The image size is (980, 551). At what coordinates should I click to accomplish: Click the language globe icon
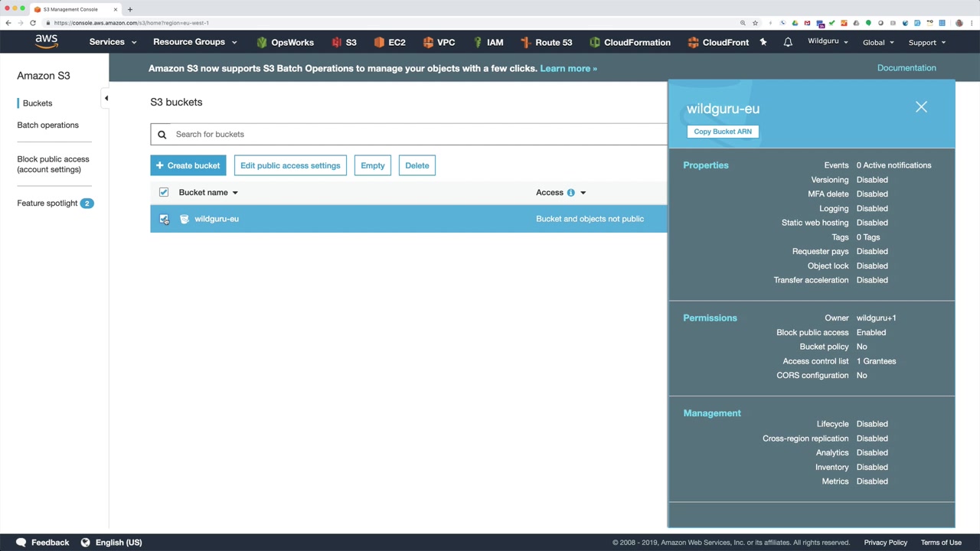(x=86, y=543)
